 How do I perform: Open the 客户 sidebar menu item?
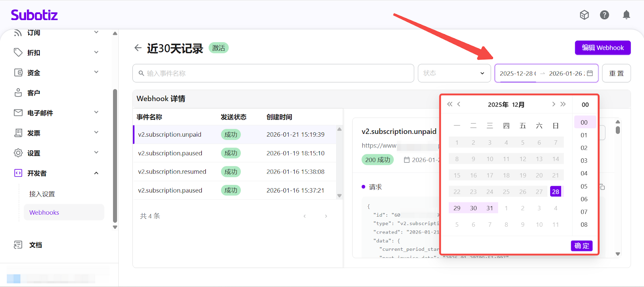(34, 93)
